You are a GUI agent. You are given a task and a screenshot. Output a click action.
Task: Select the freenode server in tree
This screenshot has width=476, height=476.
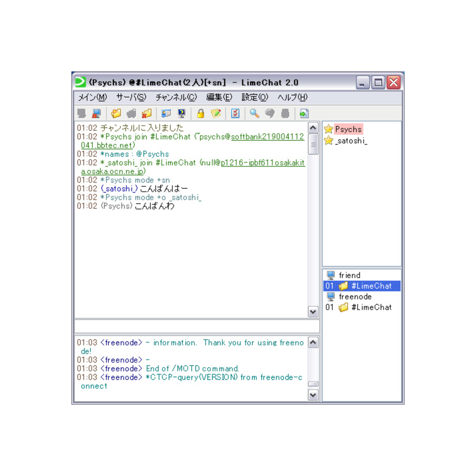355,296
